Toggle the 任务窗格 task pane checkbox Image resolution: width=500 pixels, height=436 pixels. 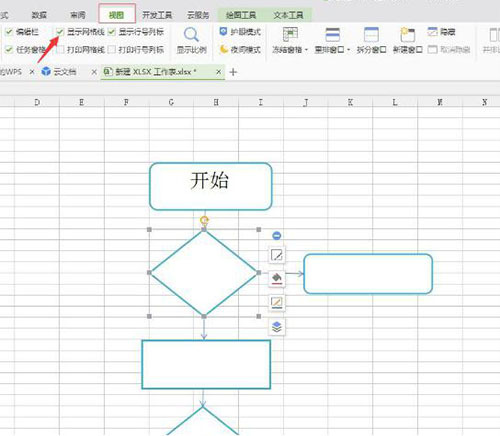[9, 50]
